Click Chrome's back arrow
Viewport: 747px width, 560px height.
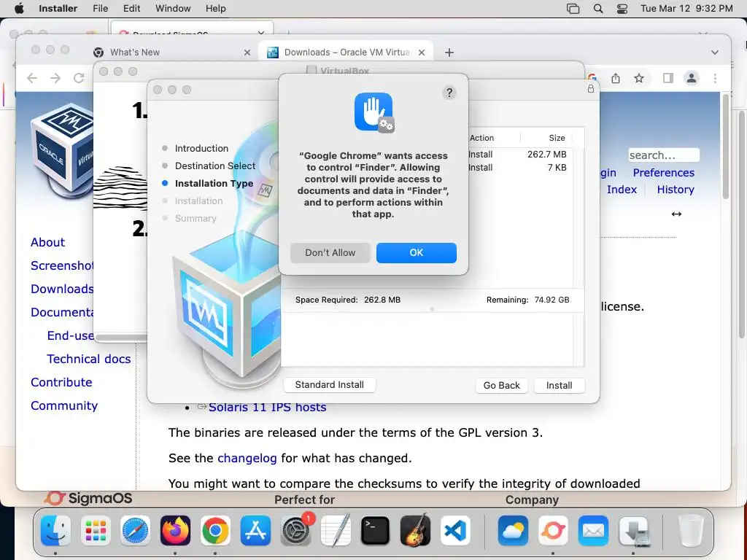coord(32,78)
